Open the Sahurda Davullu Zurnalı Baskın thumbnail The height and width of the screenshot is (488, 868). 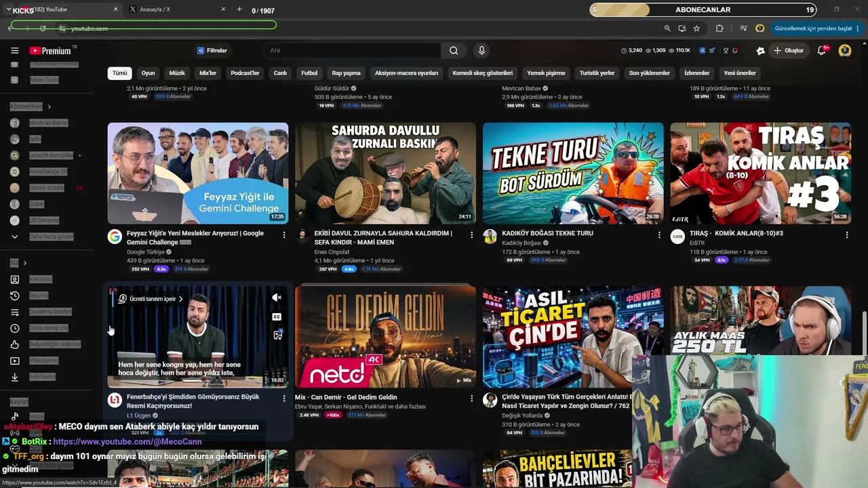(385, 173)
